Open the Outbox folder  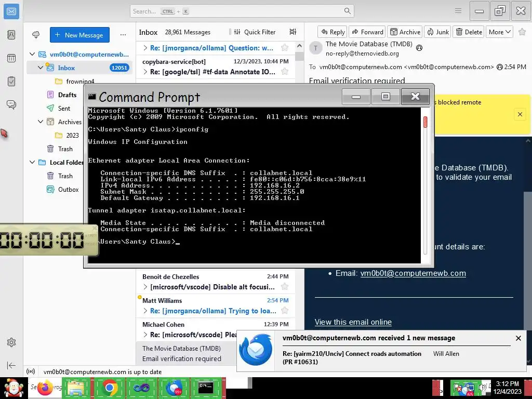pyautogui.click(x=68, y=189)
